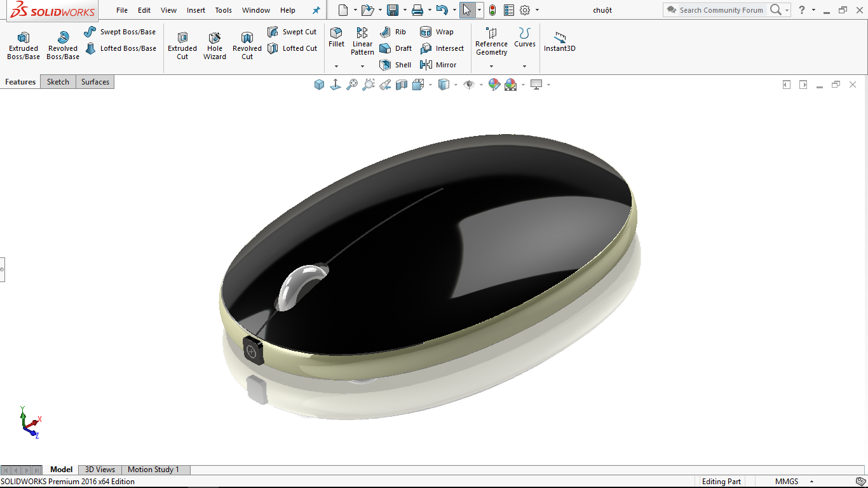Click the Rebuild traffic light icon
868x488 pixels.
click(492, 10)
